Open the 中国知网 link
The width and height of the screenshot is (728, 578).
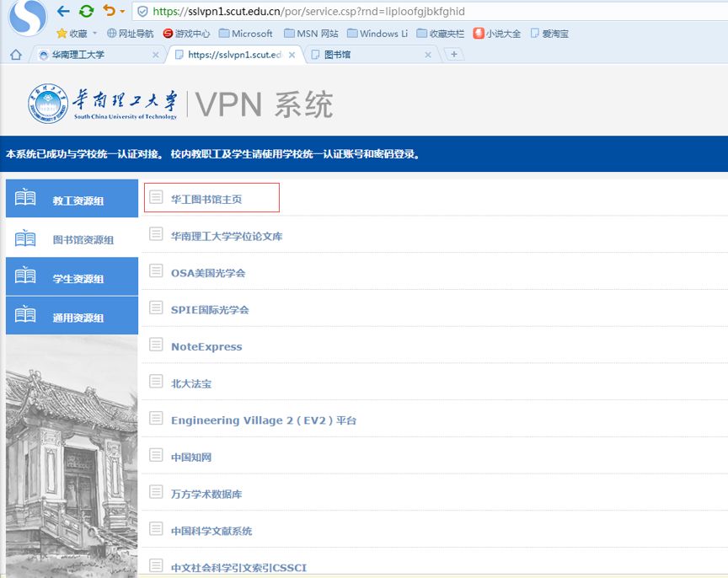coord(191,458)
